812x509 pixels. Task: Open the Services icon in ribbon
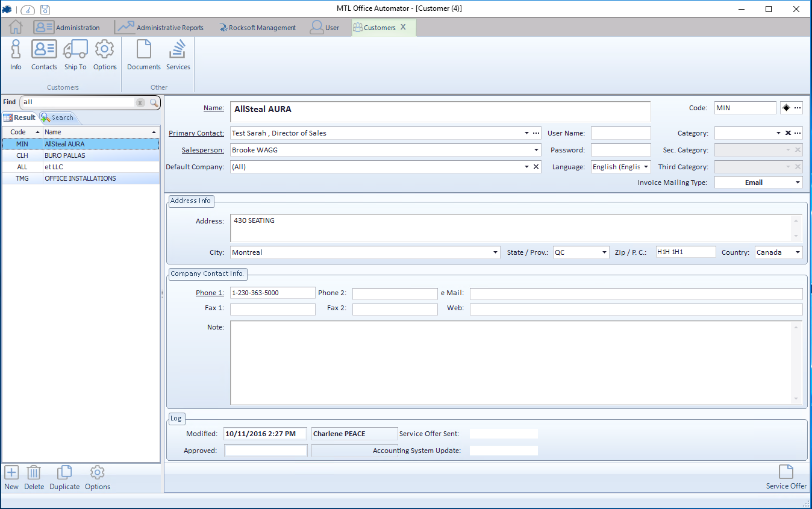pos(178,49)
